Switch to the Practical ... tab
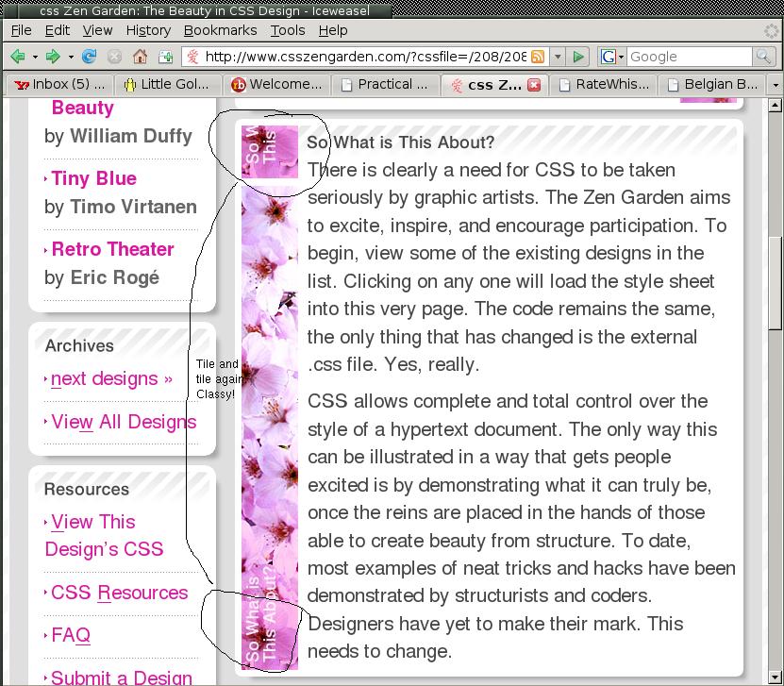784x686 pixels. [x=385, y=85]
